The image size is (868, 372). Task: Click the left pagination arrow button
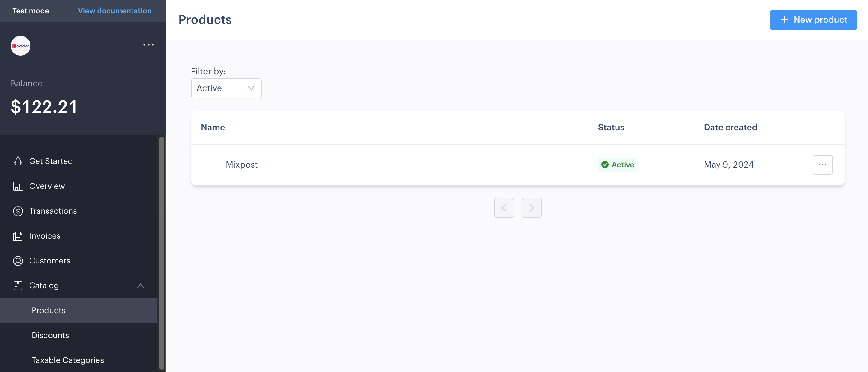coord(504,207)
